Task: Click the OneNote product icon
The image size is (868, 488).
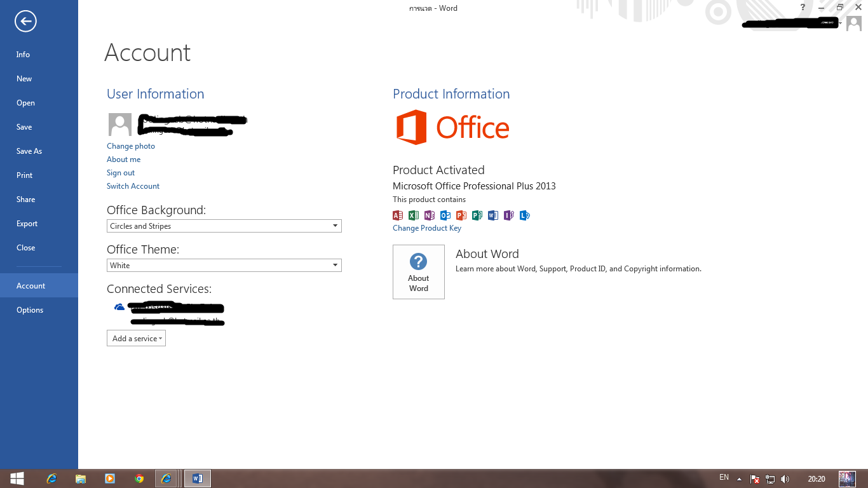Action: (x=430, y=215)
